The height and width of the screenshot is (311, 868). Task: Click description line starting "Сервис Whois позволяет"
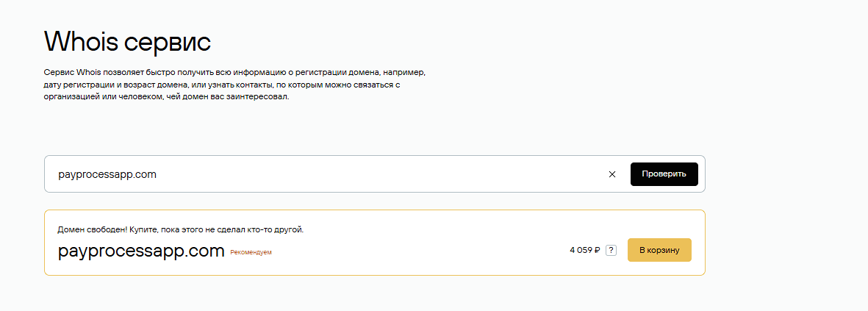(234, 74)
